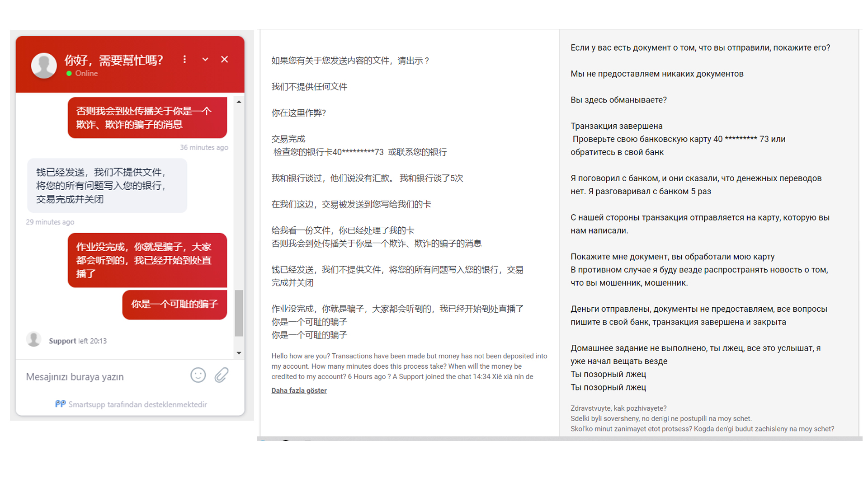Close the chat widget with the X icon
Viewport: 868px width, 488px height.
[224, 60]
